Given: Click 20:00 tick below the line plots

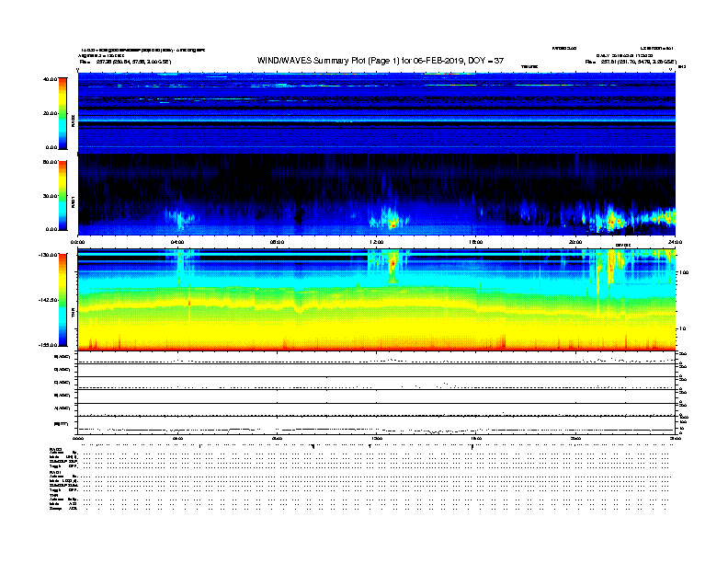Looking at the screenshot, I should coord(575,438).
